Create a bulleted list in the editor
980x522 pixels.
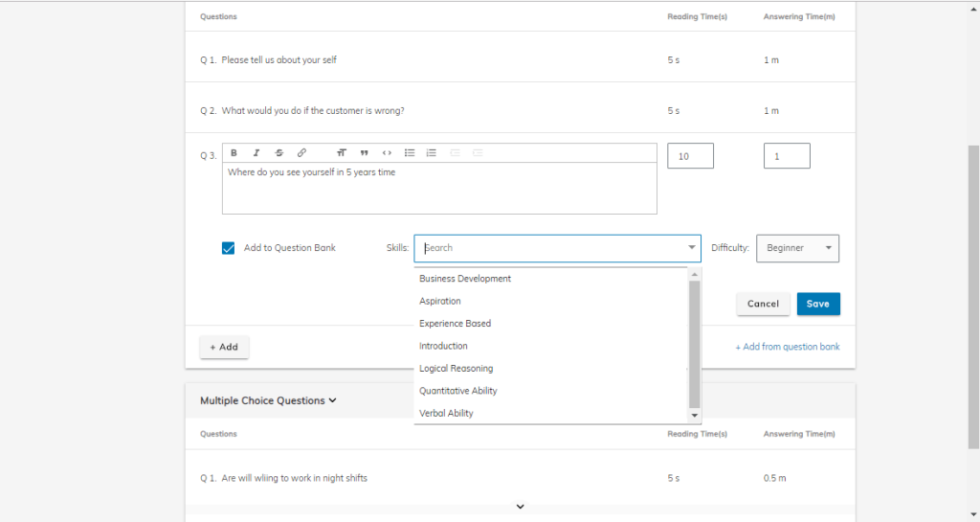coord(410,153)
